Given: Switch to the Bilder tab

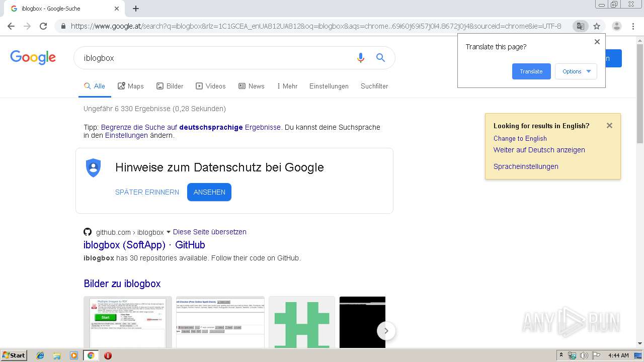Looking at the screenshot, I should click(170, 86).
